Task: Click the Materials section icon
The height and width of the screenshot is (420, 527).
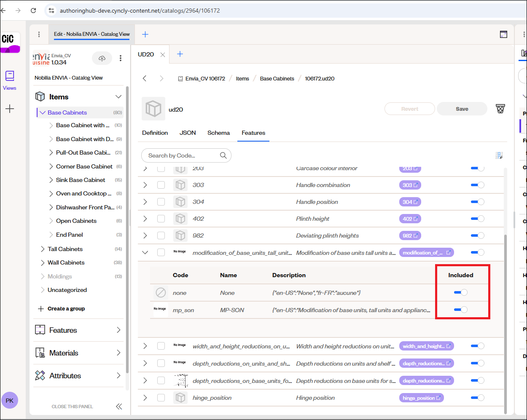Action: (x=40, y=353)
